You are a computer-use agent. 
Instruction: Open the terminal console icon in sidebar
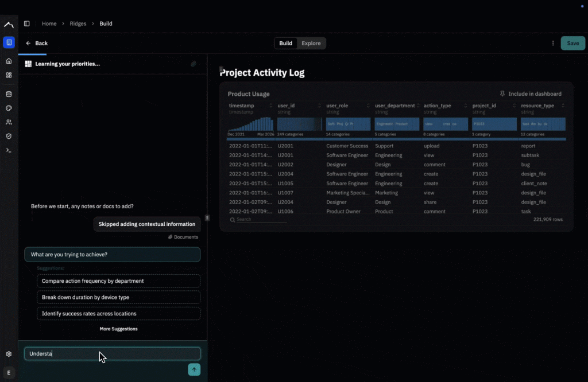pos(9,150)
